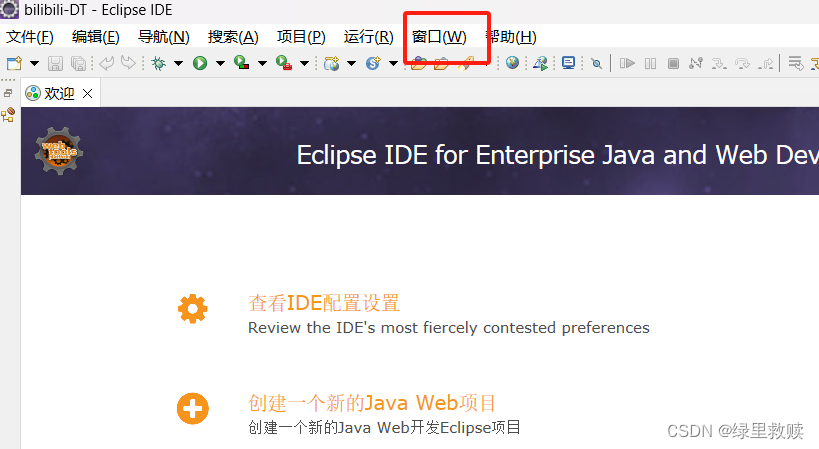Image resolution: width=819 pixels, height=449 pixels.
Task: Click the Disconnect debug icon
Action: (x=696, y=64)
